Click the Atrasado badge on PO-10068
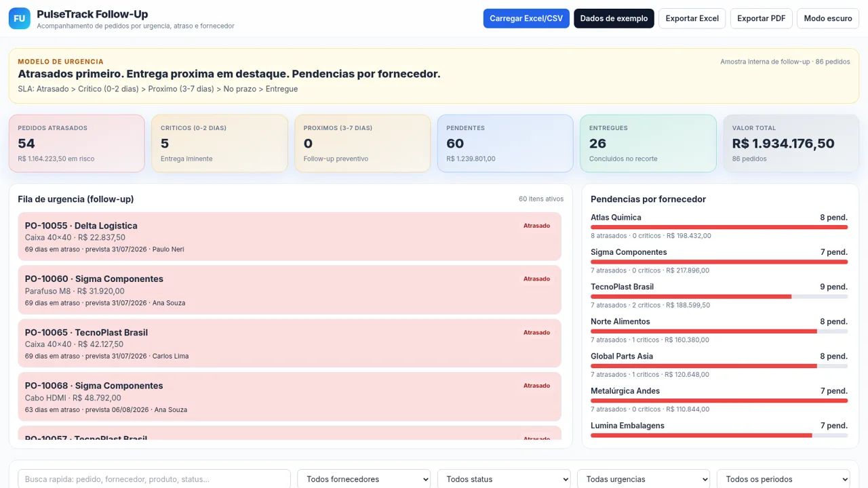Screen dimensions: 868x488 [536, 386]
